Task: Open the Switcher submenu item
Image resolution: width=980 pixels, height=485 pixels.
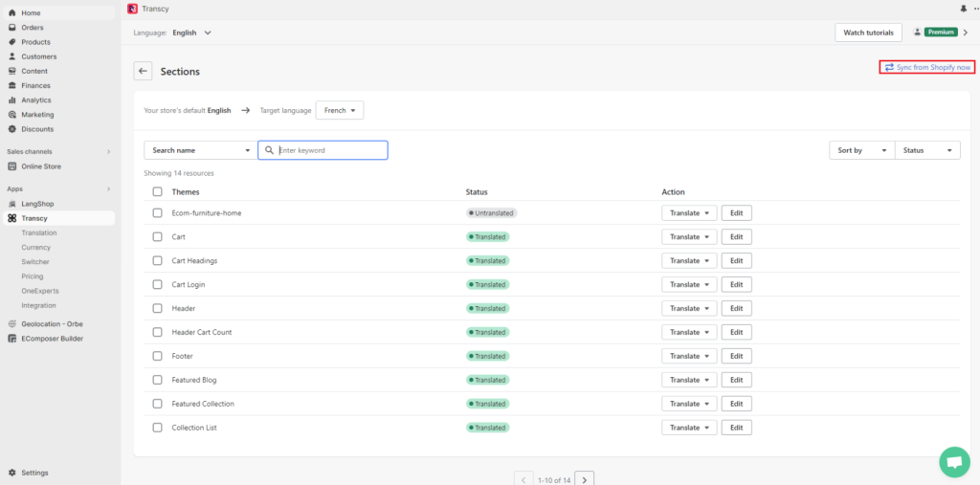Action: click(x=35, y=262)
